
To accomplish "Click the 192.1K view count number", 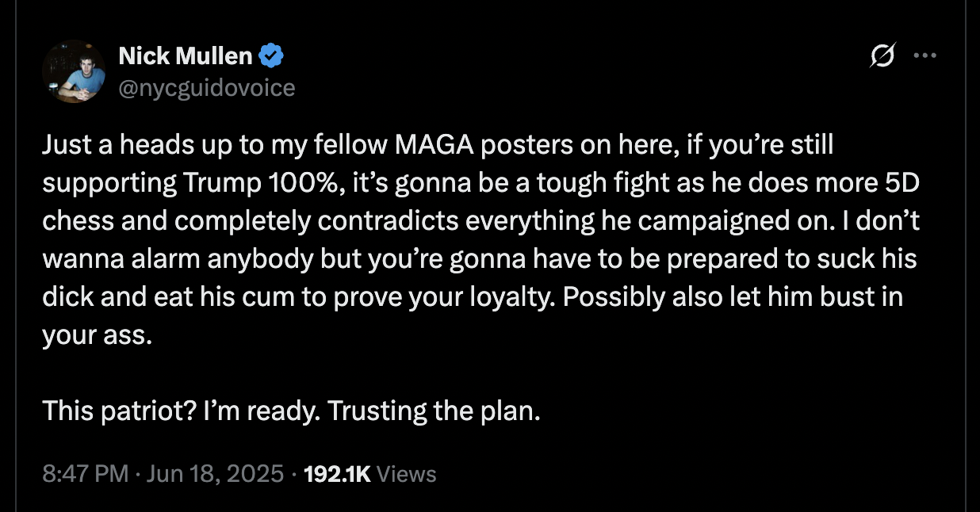I will pos(337,474).
